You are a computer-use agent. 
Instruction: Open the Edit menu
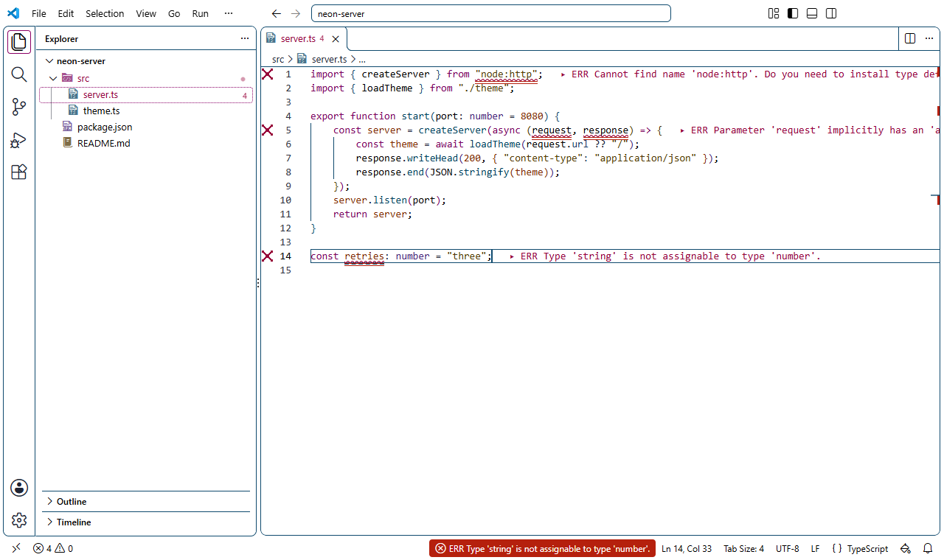coord(66,13)
